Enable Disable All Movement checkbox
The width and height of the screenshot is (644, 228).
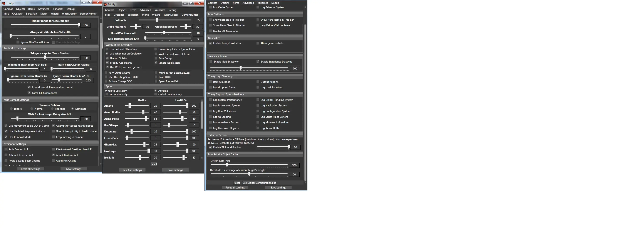pos(211,31)
